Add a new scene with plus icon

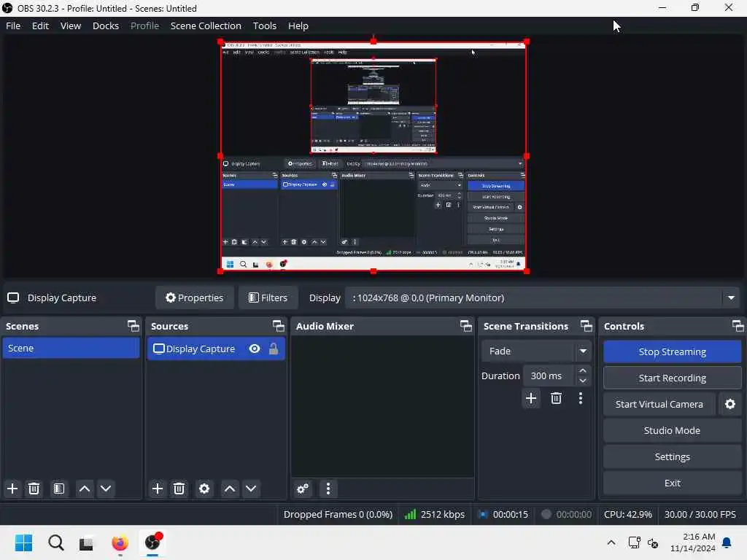coord(12,489)
